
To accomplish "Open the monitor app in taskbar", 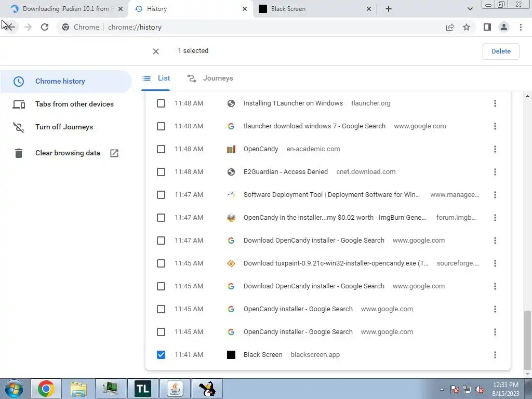I will 111,389.
